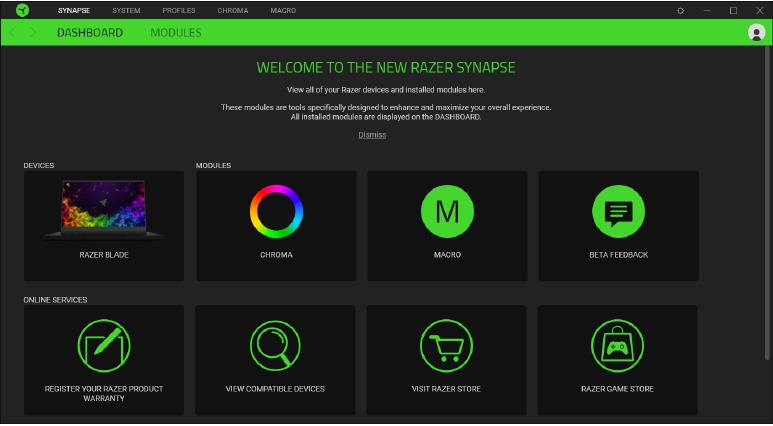Open the Profiles top tab
The height and width of the screenshot is (426, 773).
point(179,10)
